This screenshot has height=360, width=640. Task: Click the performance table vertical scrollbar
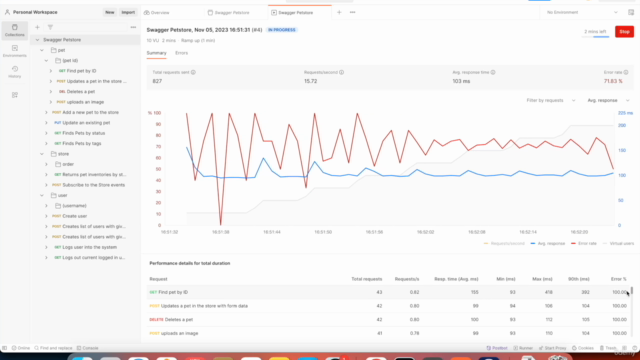point(632,291)
